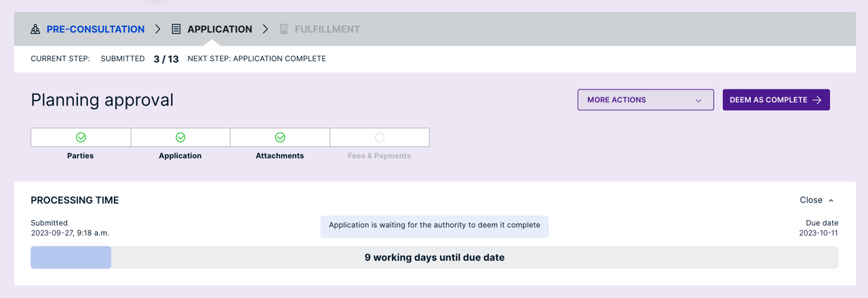Go to the Parties step

[81, 156]
